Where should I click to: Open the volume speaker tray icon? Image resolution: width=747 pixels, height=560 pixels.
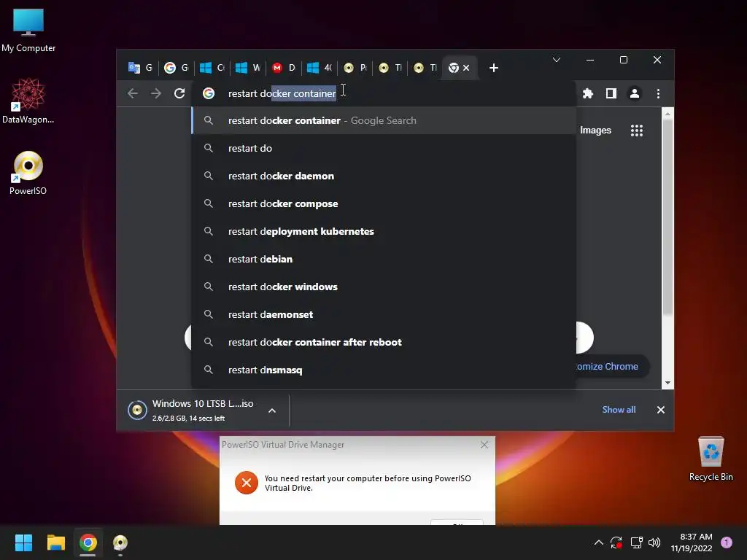click(654, 542)
